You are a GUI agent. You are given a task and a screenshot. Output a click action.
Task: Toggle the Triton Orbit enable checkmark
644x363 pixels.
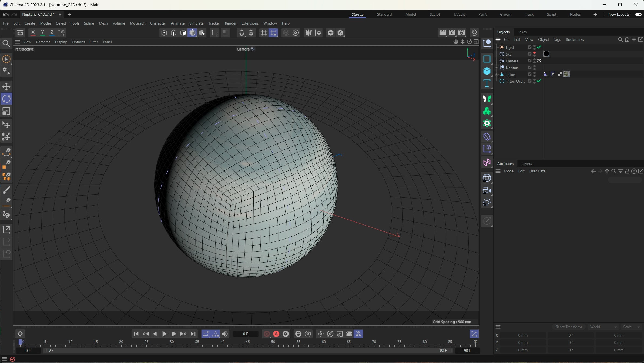tap(539, 81)
